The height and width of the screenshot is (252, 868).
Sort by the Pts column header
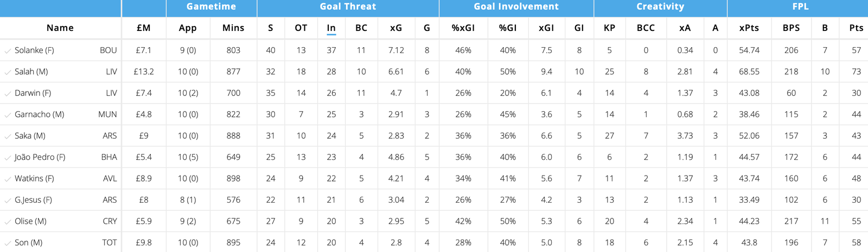(x=856, y=28)
